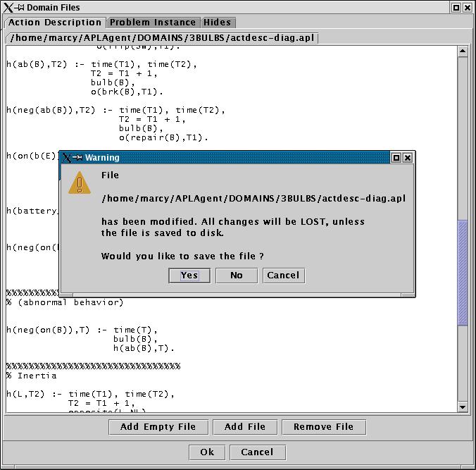Select the actdesc-diag.apl file tab
This screenshot has height=470, width=476.
click(x=162, y=37)
